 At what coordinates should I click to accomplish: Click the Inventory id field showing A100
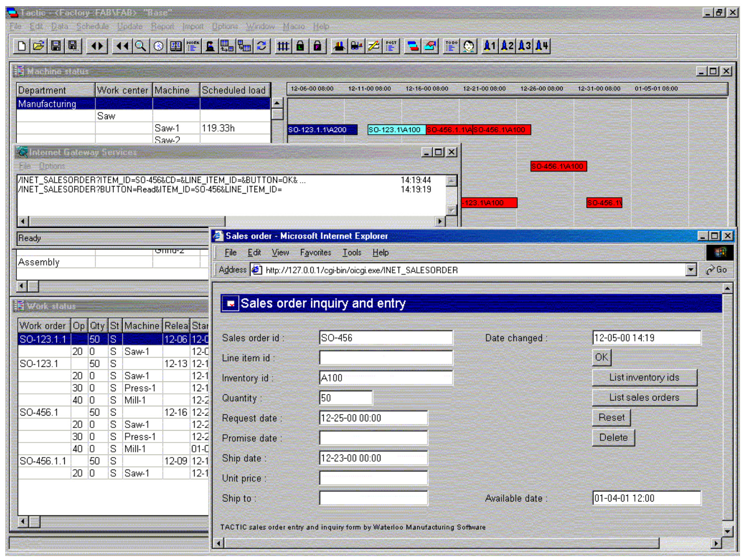pos(386,378)
